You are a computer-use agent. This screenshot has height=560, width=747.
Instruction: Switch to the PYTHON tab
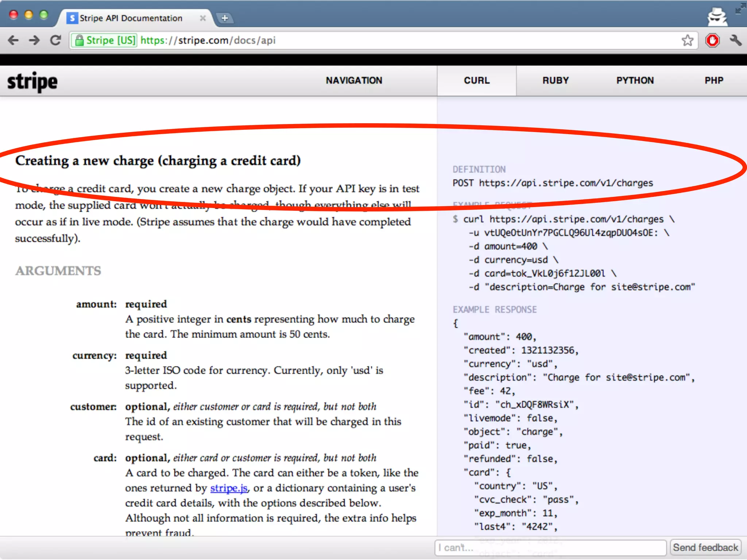pyautogui.click(x=635, y=81)
